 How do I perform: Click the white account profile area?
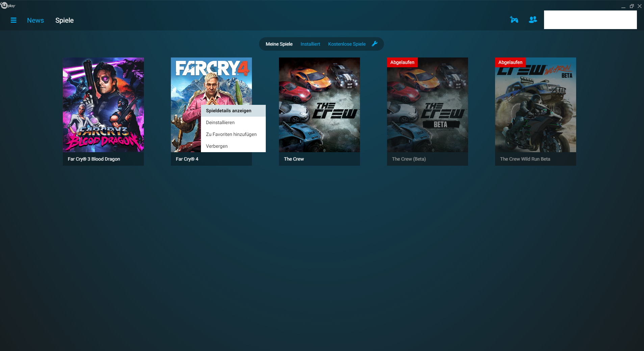pyautogui.click(x=590, y=20)
